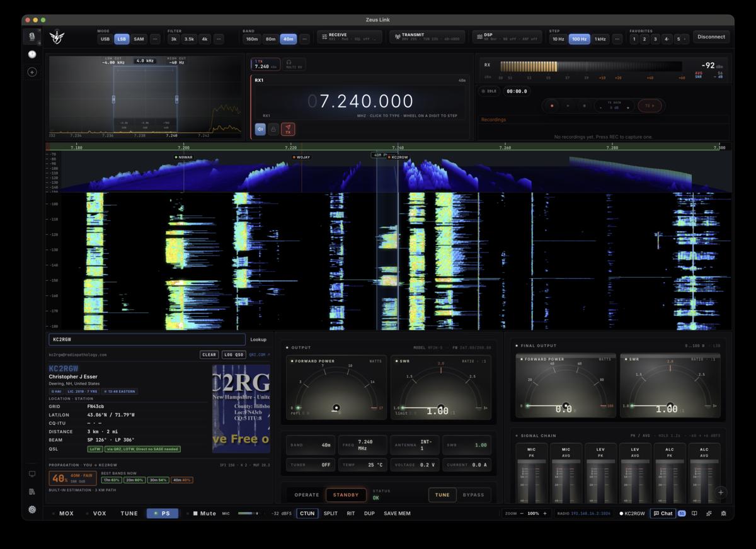Select the 80m band

coord(270,39)
